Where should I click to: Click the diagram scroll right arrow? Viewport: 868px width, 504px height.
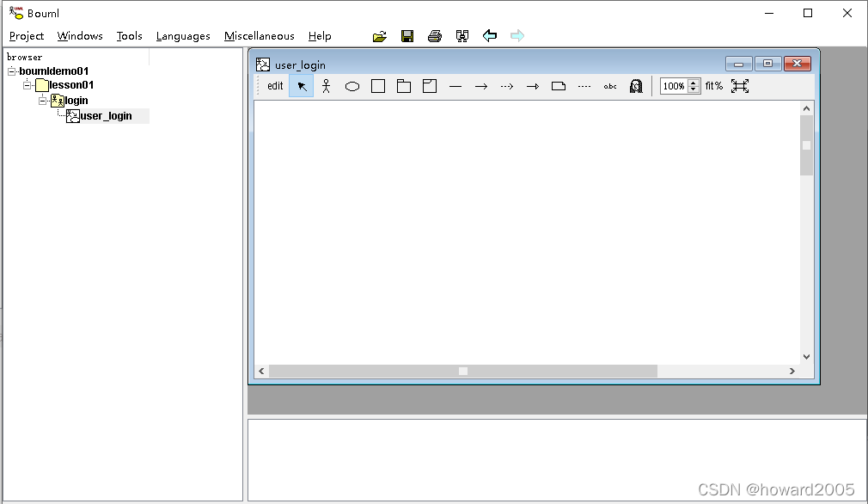pos(792,371)
